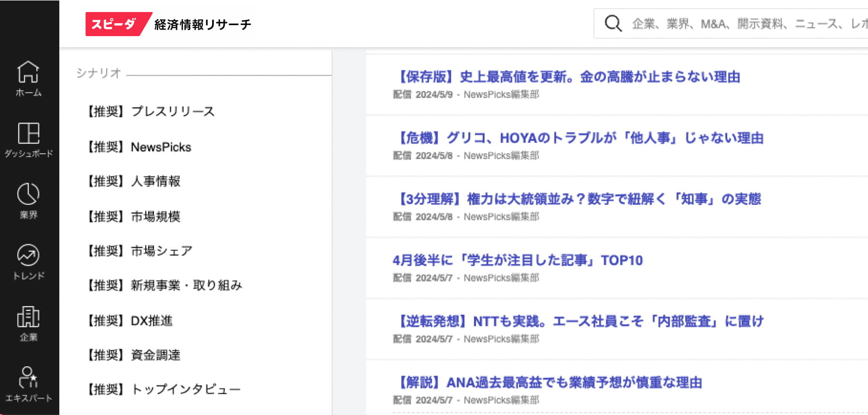Click the スピーダ logo
The height and width of the screenshot is (415, 868).
[x=118, y=24]
